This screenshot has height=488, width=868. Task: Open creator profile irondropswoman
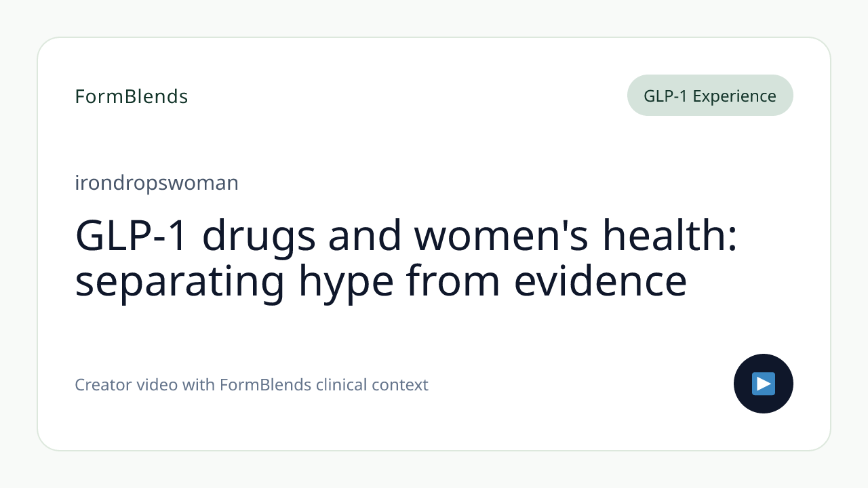coord(157,183)
